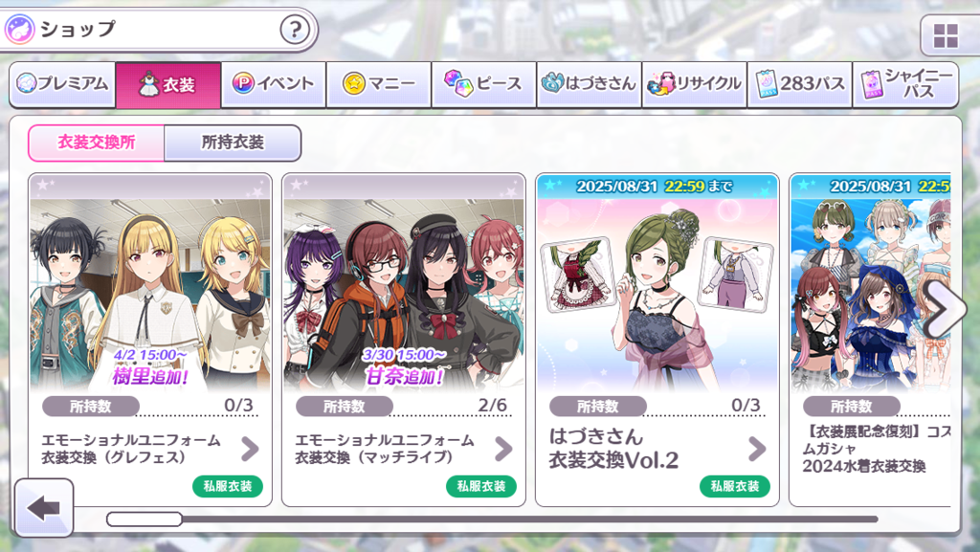The image size is (980, 552).
Task: Click 私服衣装 tag on マッチライブ card
Action: (481, 486)
